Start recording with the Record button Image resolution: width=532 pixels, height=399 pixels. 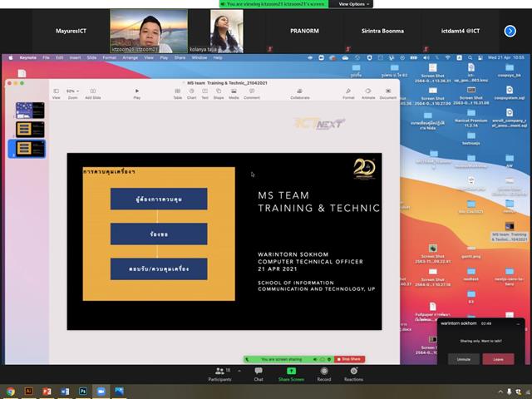point(324,374)
